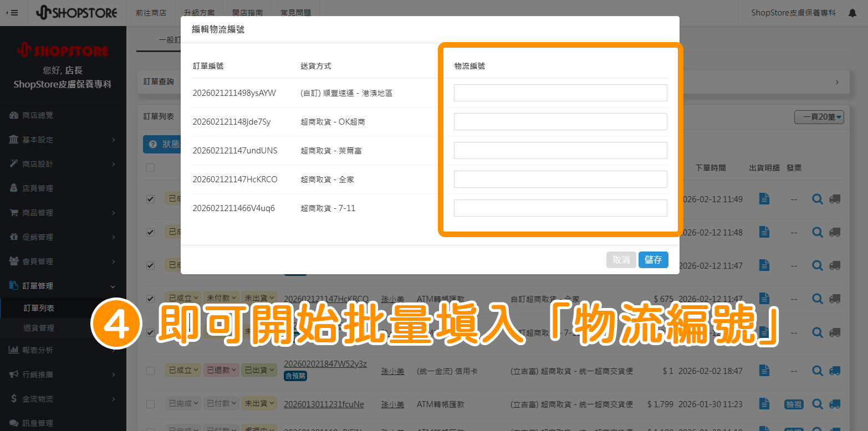Click the 報表分析 chart icon
Image resolution: width=868 pixels, height=431 pixels.
tap(14, 349)
